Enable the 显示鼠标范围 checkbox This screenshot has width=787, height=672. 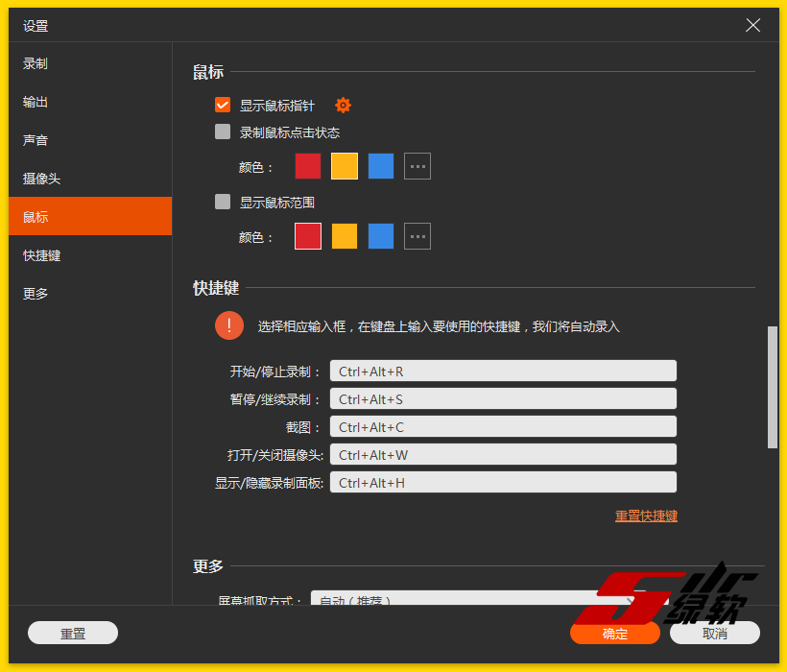tap(223, 202)
